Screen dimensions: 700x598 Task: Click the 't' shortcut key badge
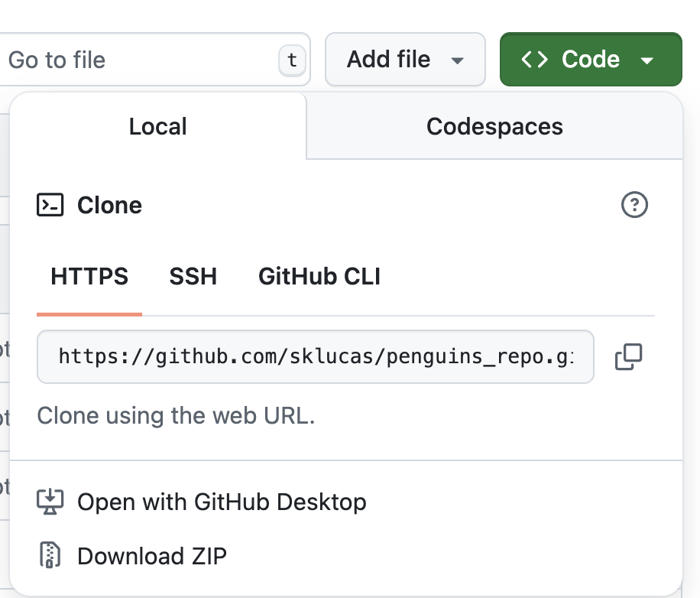click(292, 60)
